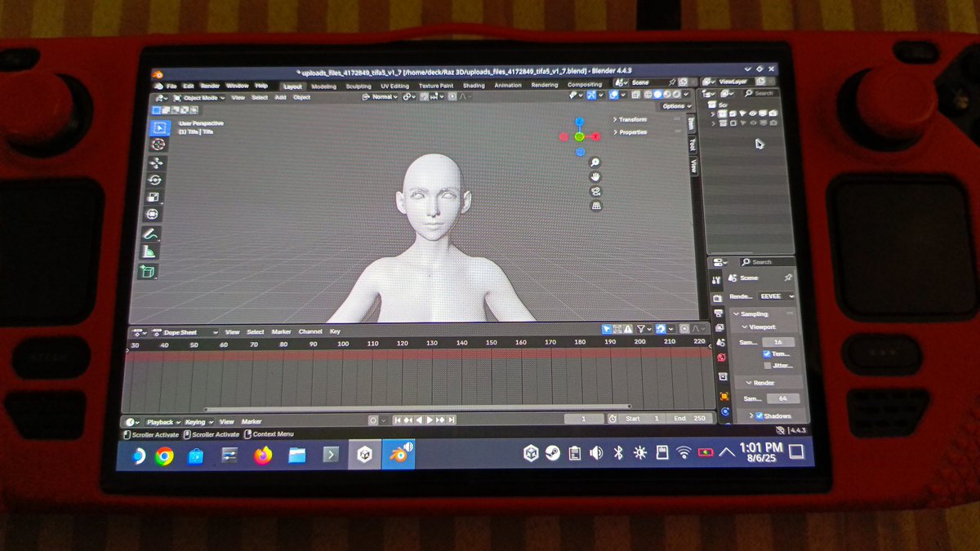
Task: Open the Keying popover
Action: click(197, 422)
